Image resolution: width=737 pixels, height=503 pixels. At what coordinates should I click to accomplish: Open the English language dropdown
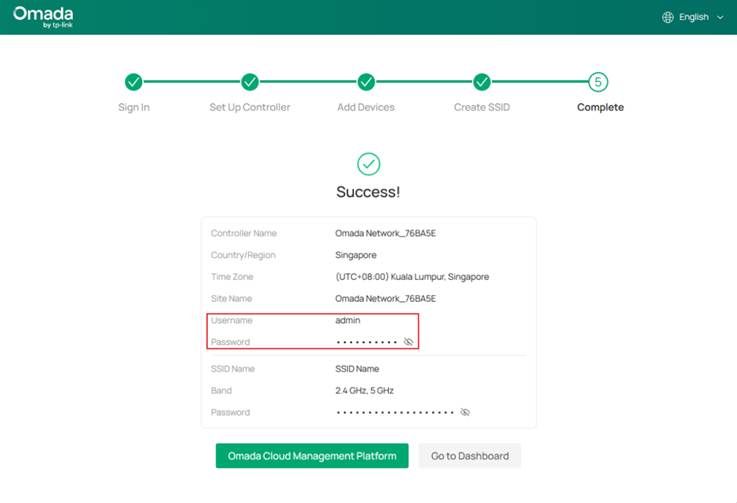tap(693, 17)
